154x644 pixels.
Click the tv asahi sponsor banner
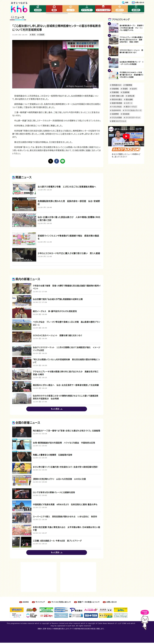[91, 610]
